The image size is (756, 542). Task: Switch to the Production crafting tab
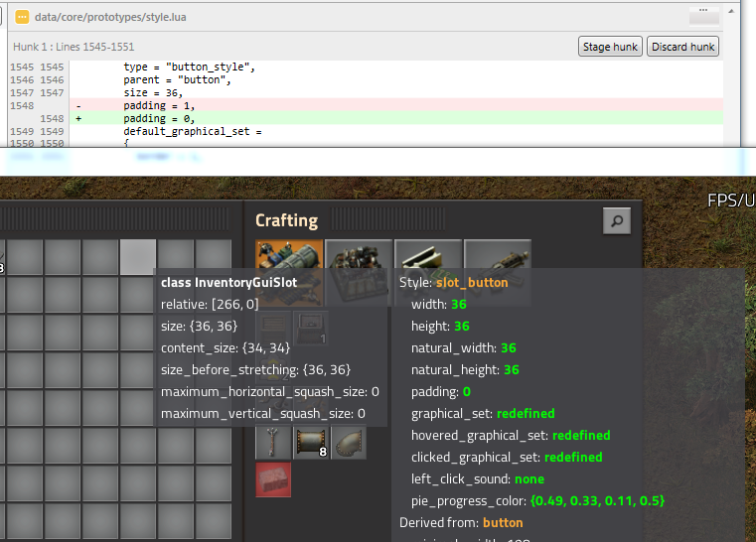point(359,272)
